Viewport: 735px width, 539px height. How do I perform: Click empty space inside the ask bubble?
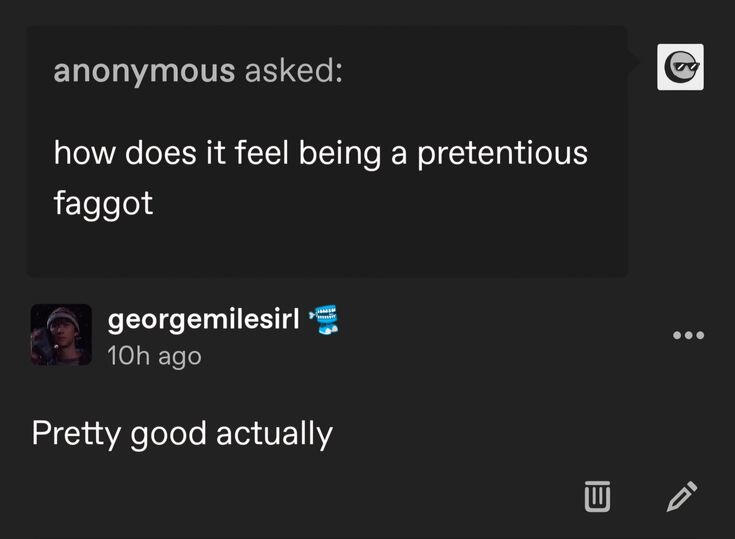point(400,230)
